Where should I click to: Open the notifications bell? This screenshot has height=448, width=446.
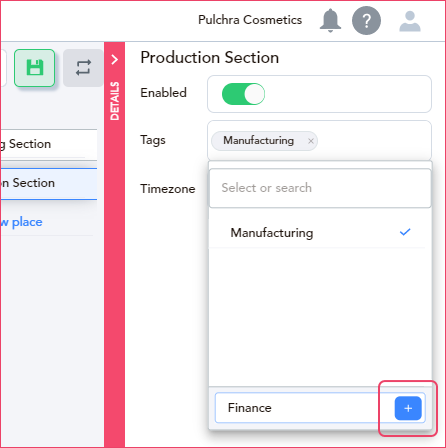point(330,21)
